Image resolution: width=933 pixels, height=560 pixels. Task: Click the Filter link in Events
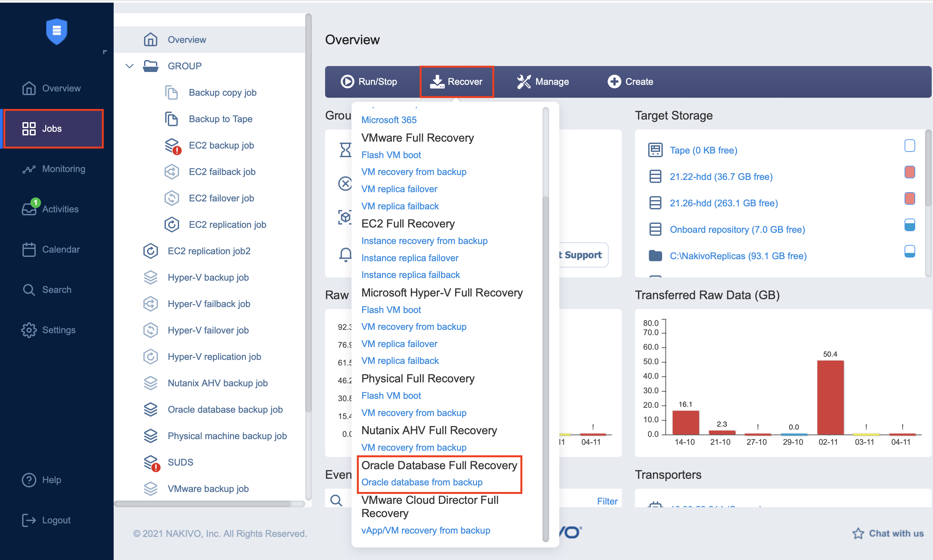point(607,501)
